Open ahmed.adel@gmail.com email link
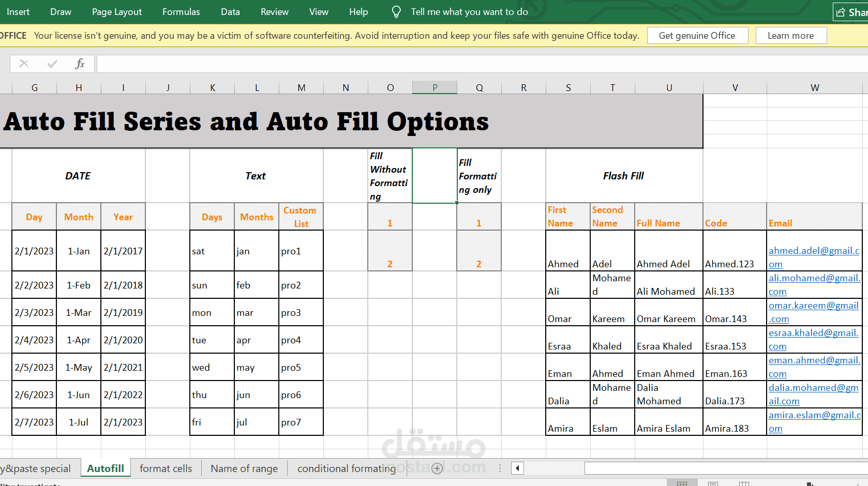868x486 pixels. tap(814, 257)
